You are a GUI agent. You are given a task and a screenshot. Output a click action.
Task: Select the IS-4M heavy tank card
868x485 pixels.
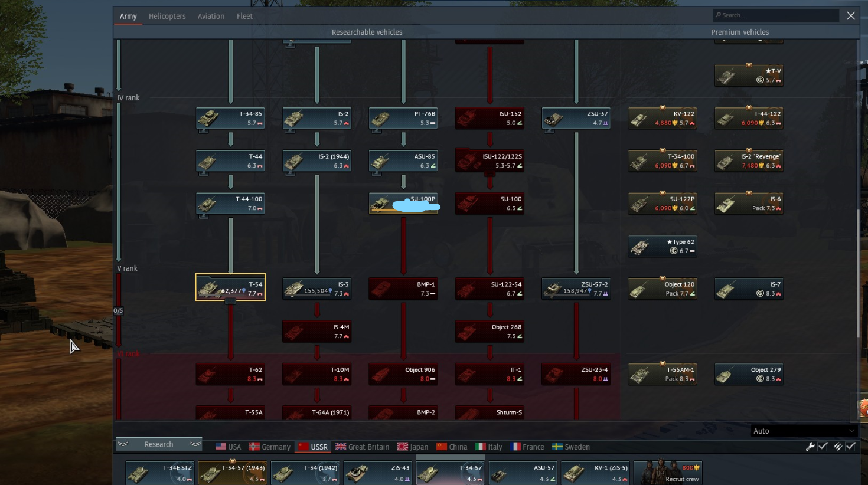point(317,331)
